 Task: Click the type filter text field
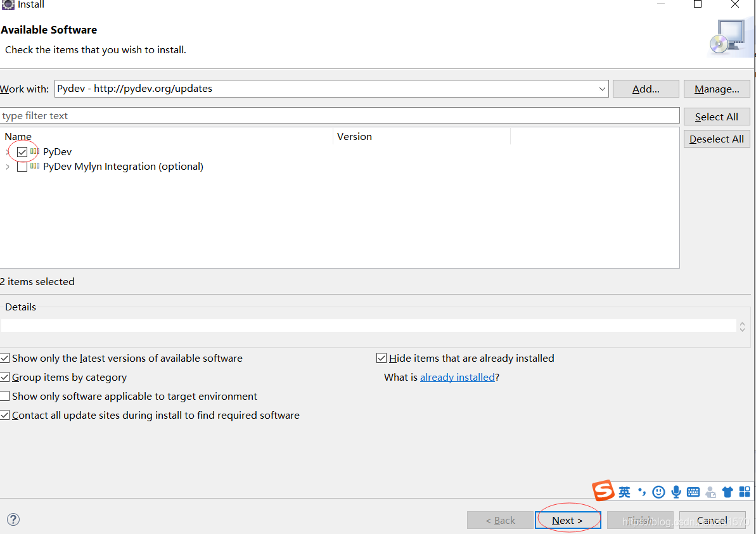pos(340,116)
